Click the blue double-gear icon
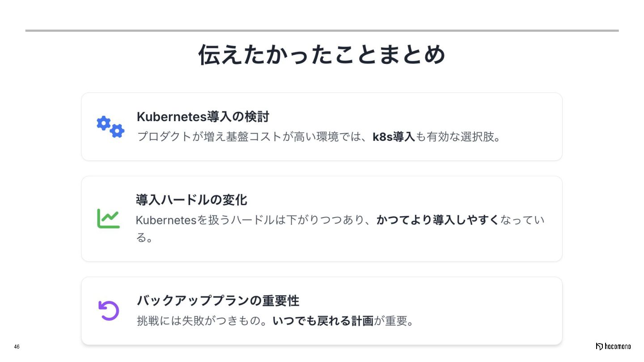The image size is (644, 362). (110, 126)
